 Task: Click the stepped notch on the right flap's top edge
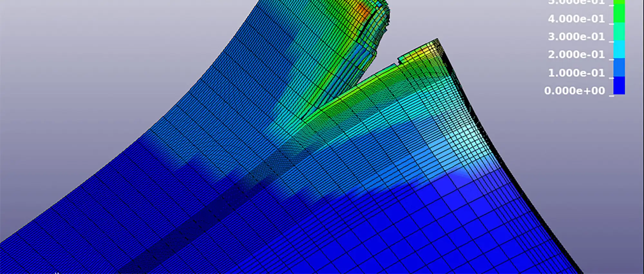(398, 60)
